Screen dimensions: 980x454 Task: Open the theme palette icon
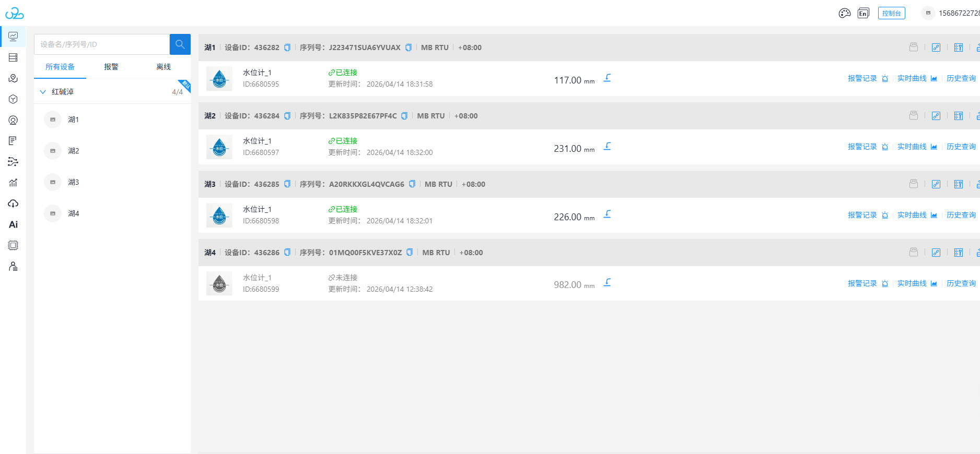[x=844, y=13]
